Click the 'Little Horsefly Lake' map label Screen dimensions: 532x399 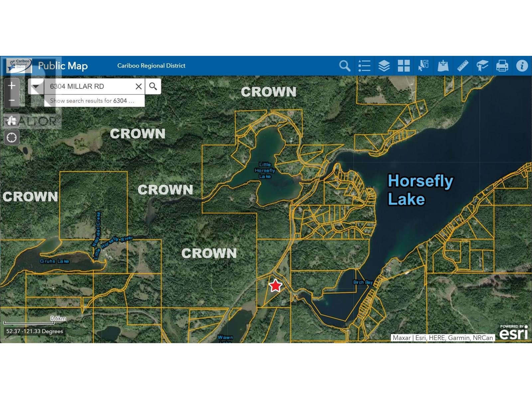pyautogui.click(x=265, y=170)
